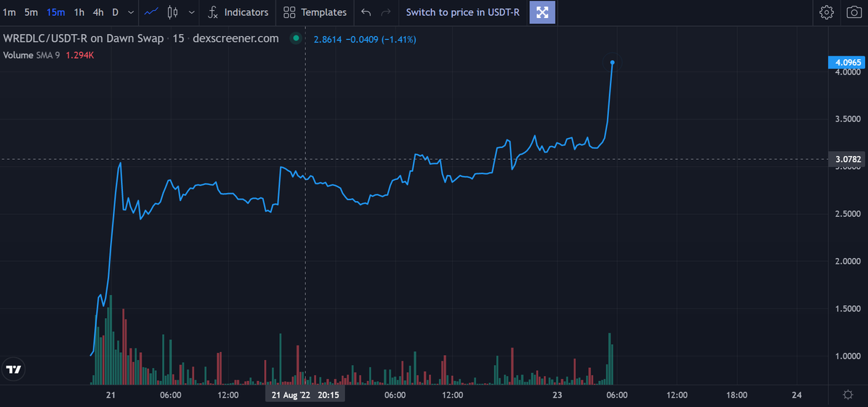The image size is (868, 407).
Task: Click the TradingView logo
Action: tap(13, 369)
